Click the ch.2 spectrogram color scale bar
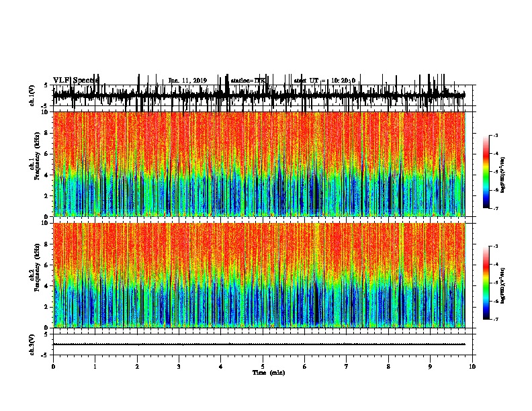532x411 pixels. point(486,283)
